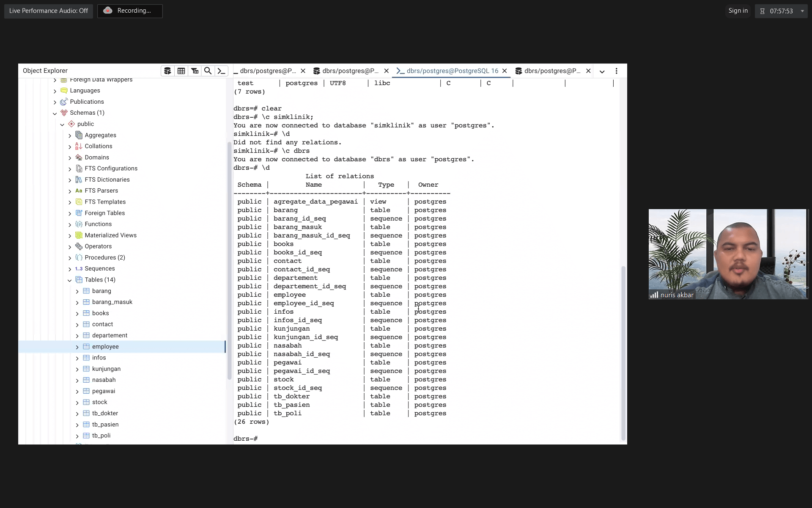Click the Sign in button
The image size is (812, 508).
coord(738,11)
